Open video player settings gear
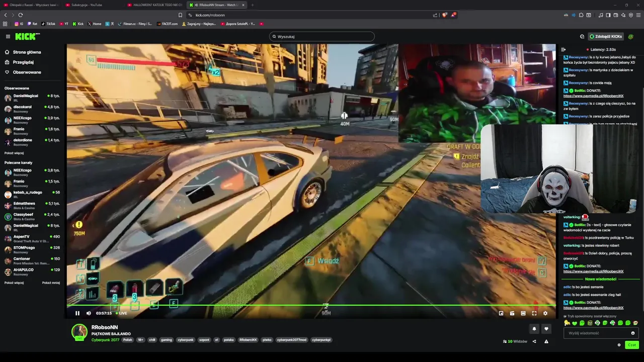 click(x=545, y=313)
